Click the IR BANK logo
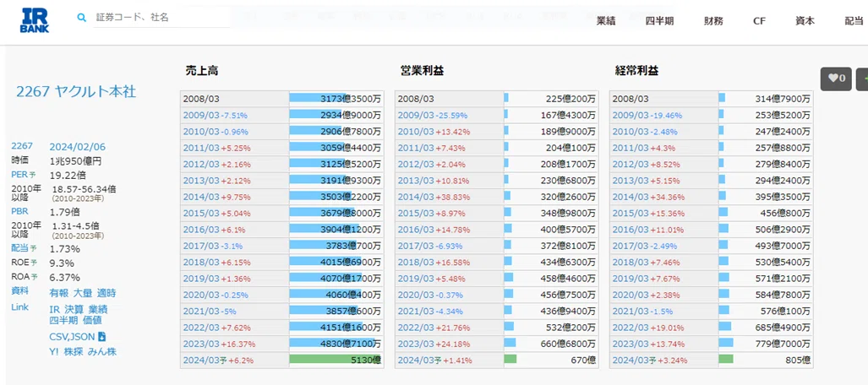Image resolution: width=868 pixels, height=385 pixels. coord(35,20)
